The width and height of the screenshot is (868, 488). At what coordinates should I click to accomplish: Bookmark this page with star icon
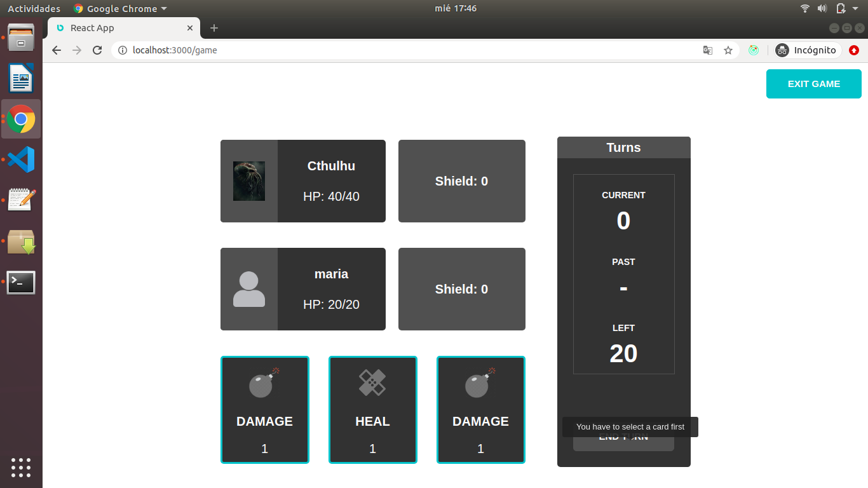click(728, 50)
